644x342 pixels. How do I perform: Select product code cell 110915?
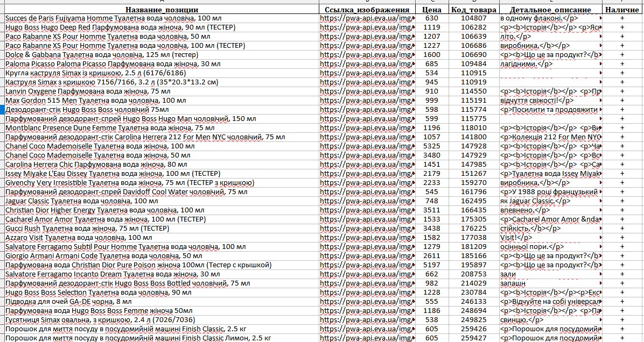473,73
